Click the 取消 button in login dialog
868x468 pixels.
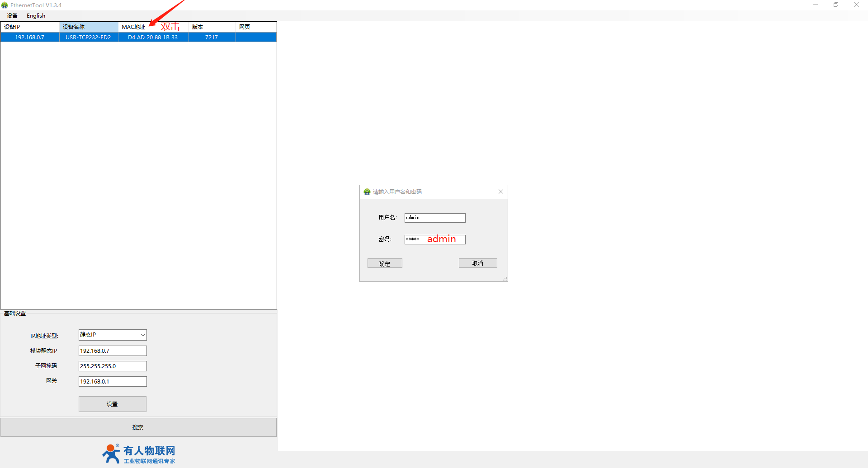tap(478, 263)
